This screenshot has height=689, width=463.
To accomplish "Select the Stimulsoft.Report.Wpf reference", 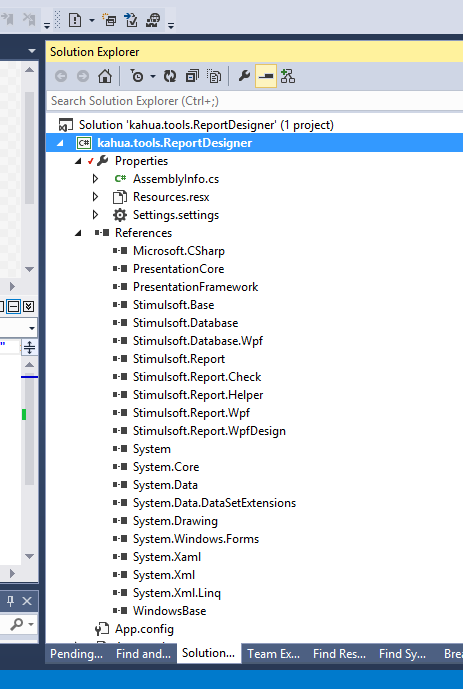I will coord(191,413).
